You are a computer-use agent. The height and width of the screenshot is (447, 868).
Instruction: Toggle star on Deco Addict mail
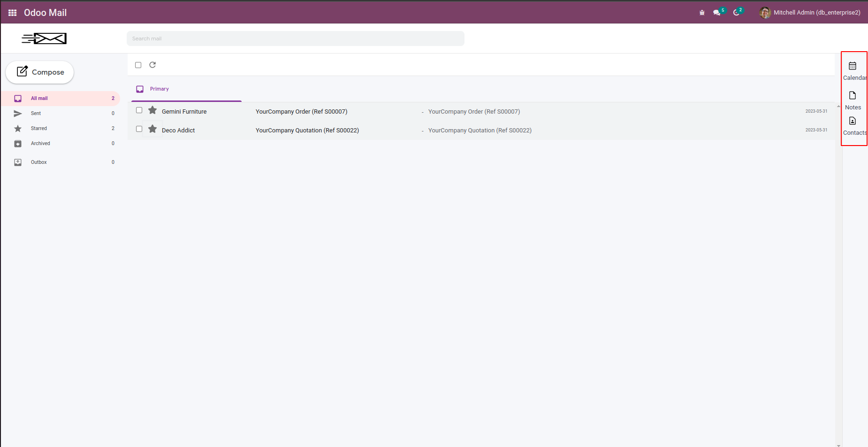152,129
